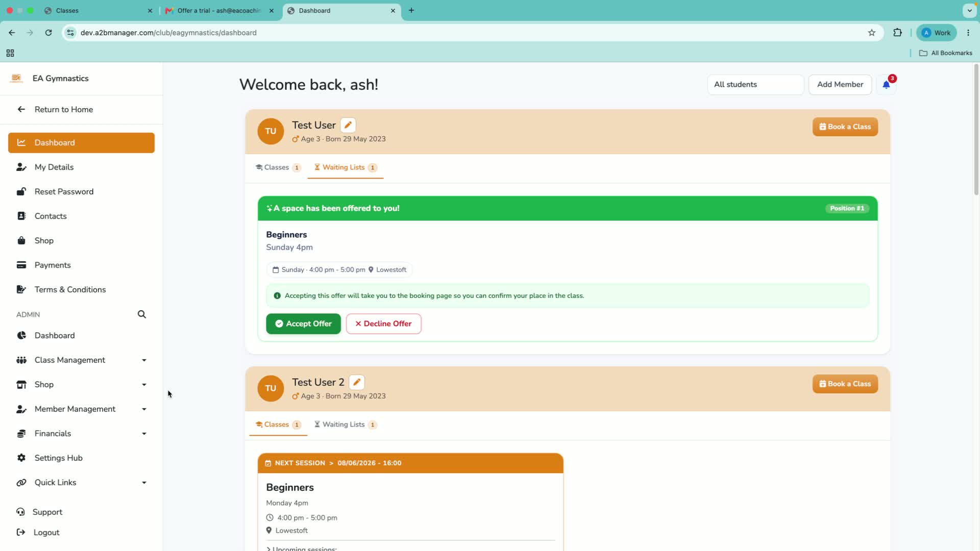Switch to the Dashboard browser tab
980x551 pixels.
[x=341, y=10]
